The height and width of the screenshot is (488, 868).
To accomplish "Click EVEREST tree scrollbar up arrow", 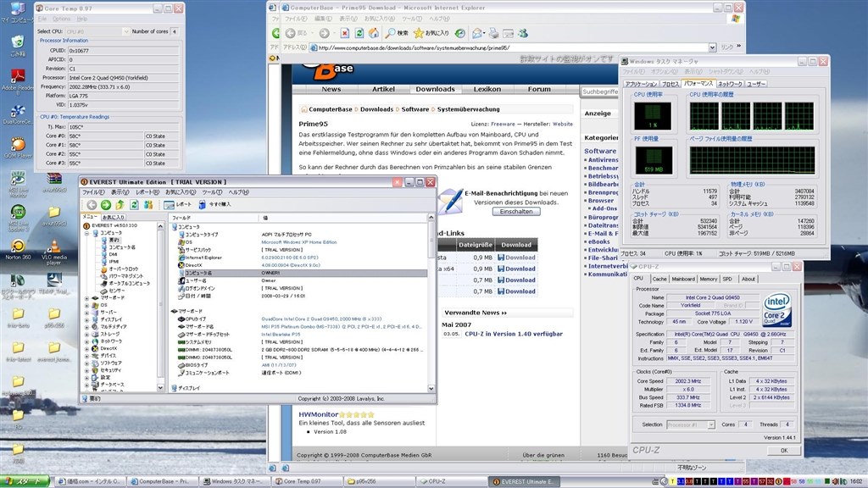I will (x=160, y=226).
